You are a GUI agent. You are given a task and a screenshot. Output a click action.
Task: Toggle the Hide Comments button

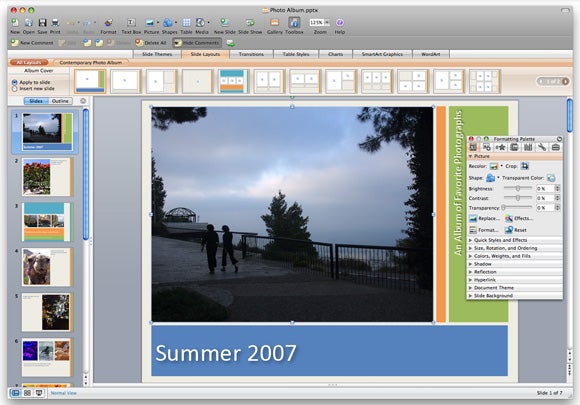(x=197, y=43)
